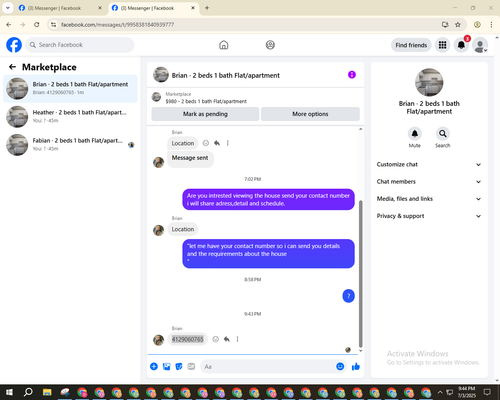Expand Customize chat section

[429, 164]
